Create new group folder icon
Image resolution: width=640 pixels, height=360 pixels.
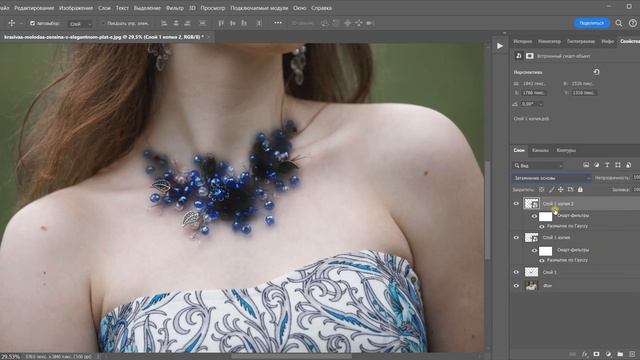620,354
